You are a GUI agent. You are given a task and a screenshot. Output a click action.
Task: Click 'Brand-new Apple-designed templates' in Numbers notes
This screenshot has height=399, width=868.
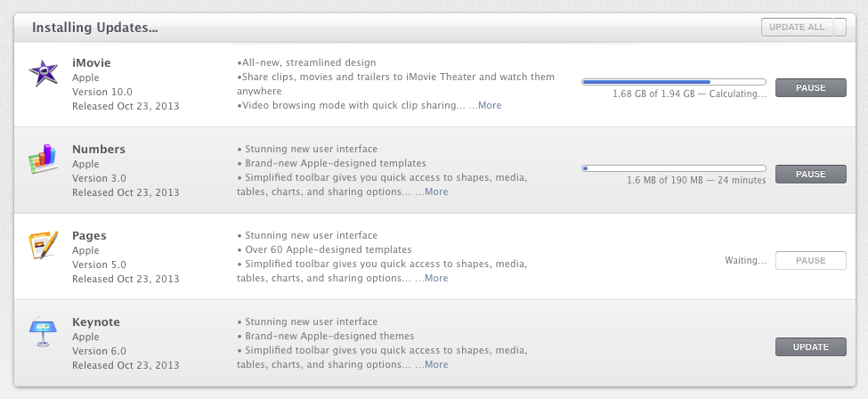pyautogui.click(x=336, y=164)
